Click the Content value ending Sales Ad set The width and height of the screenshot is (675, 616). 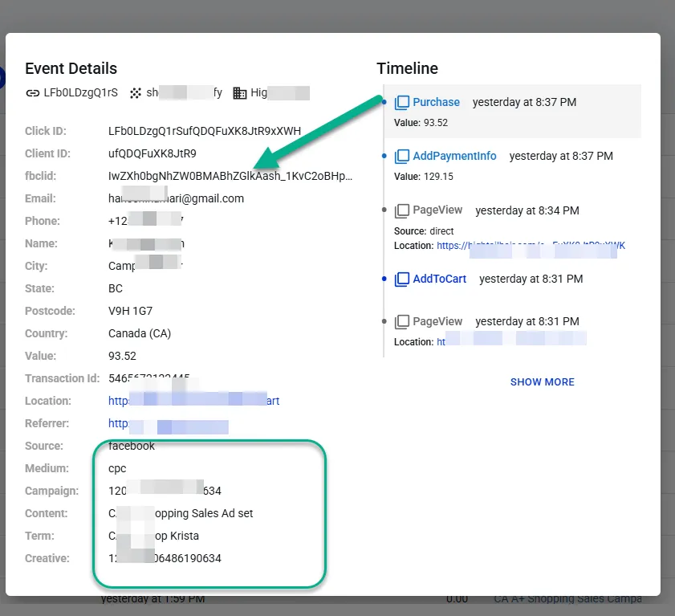181,513
